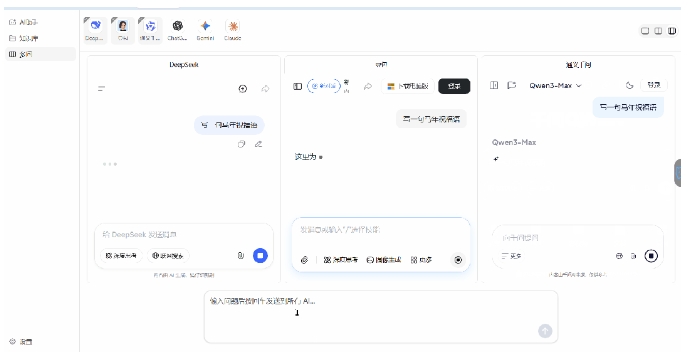Attach file in DeepSeek input box
Viewport: 700px width, 362px height.
(241, 256)
